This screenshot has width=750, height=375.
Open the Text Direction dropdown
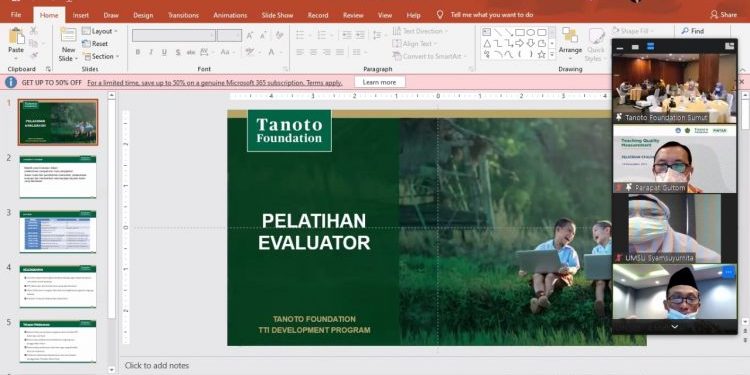coord(421,31)
